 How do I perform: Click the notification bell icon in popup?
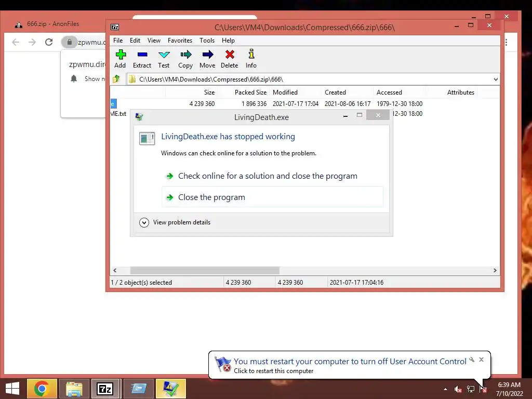pyautogui.click(x=74, y=79)
